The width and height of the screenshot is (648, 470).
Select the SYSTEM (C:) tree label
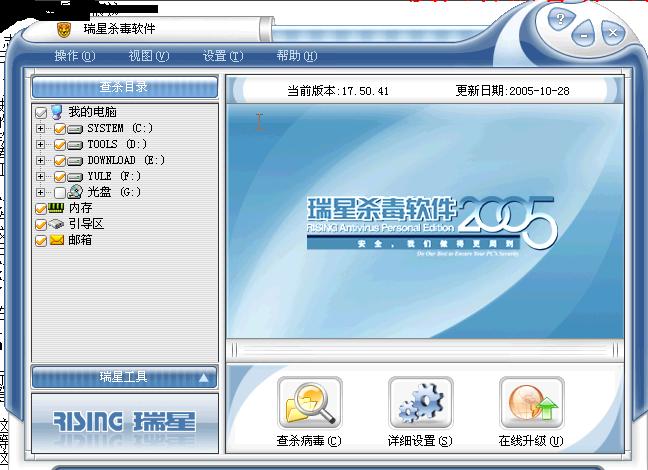point(120,129)
